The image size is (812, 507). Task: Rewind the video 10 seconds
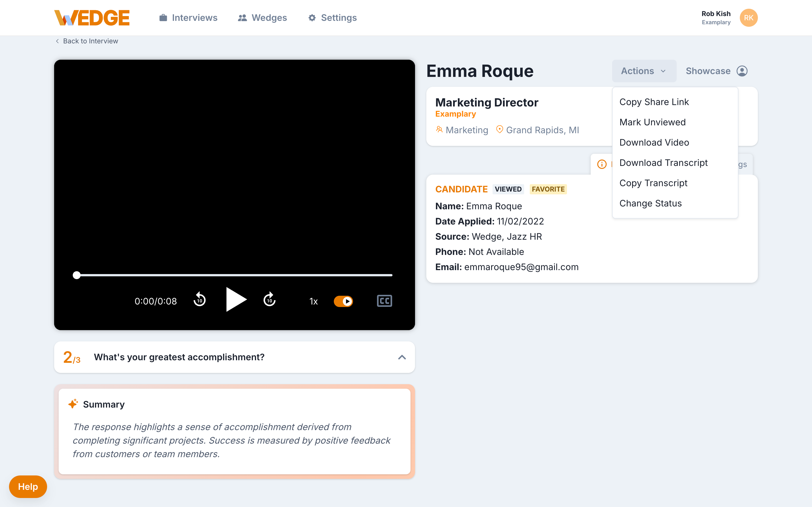[x=200, y=300]
